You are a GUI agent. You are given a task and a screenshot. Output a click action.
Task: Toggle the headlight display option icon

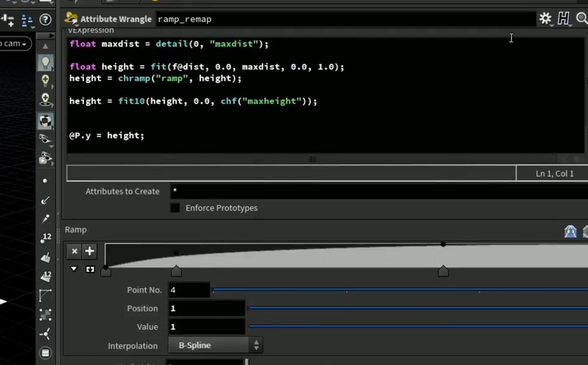(45, 99)
